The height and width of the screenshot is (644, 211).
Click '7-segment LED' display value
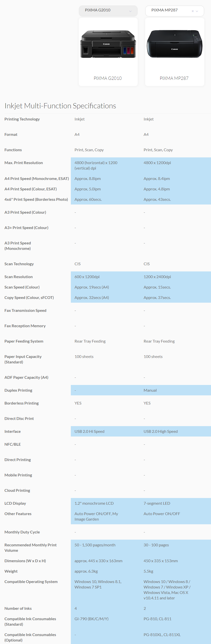[x=157, y=503]
